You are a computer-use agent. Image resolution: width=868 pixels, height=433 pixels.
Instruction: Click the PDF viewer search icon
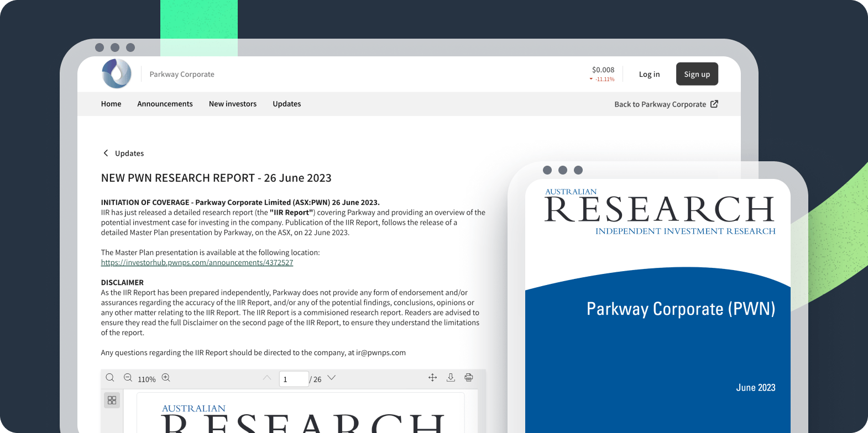[x=110, y=378]
